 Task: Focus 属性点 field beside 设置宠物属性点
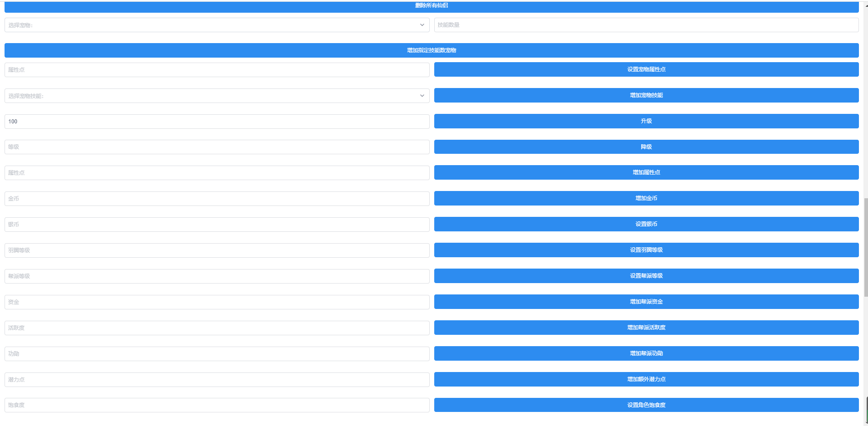tap(217, 70)
